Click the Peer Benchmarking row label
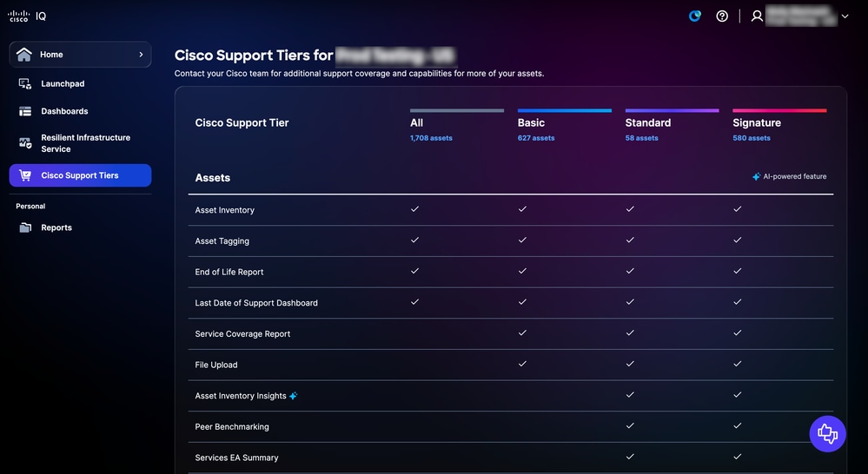The width and height of the screenshot is (868, 474). coord(232,427)
